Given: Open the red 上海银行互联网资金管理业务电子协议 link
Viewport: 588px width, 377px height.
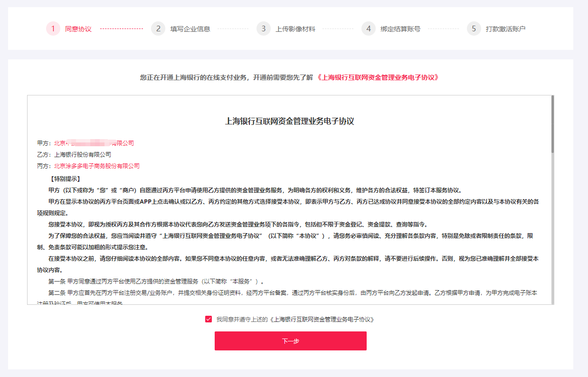Looking at the screenshot, I should click(378, 77).
